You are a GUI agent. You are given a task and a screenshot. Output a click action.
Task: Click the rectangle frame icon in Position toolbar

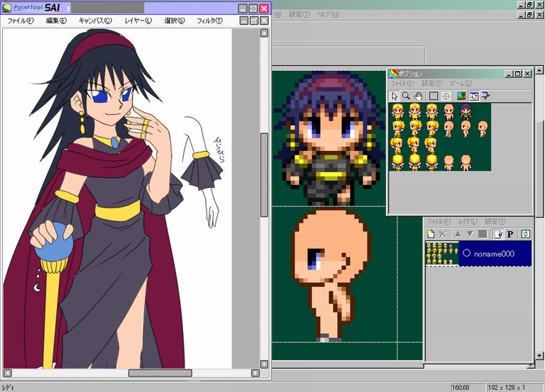tap(434, 96)
